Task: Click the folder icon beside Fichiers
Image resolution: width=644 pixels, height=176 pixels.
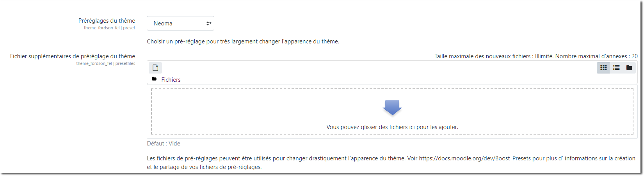Action: coord(154,79)
